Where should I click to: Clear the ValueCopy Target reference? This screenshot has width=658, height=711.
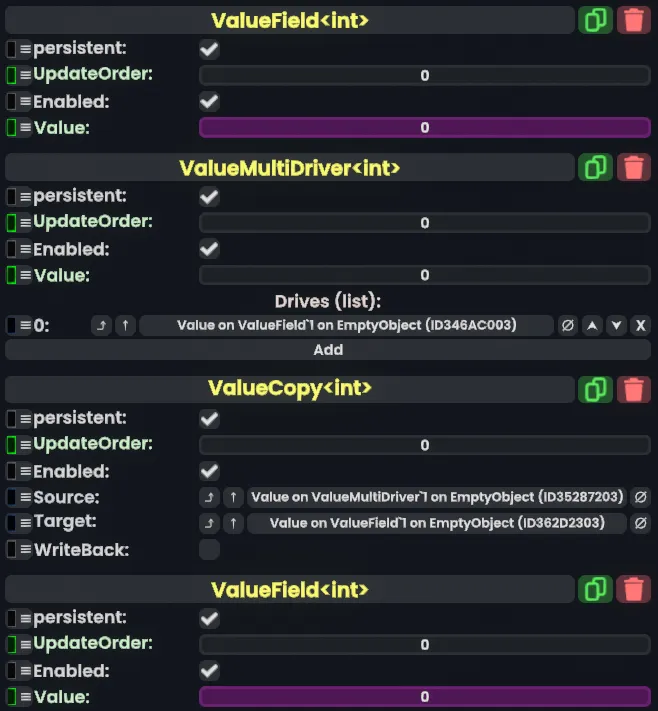point(641,523)
